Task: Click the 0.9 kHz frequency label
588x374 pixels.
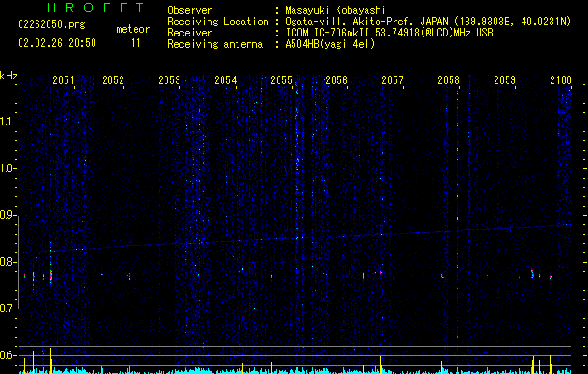Action: click(7, 215)
